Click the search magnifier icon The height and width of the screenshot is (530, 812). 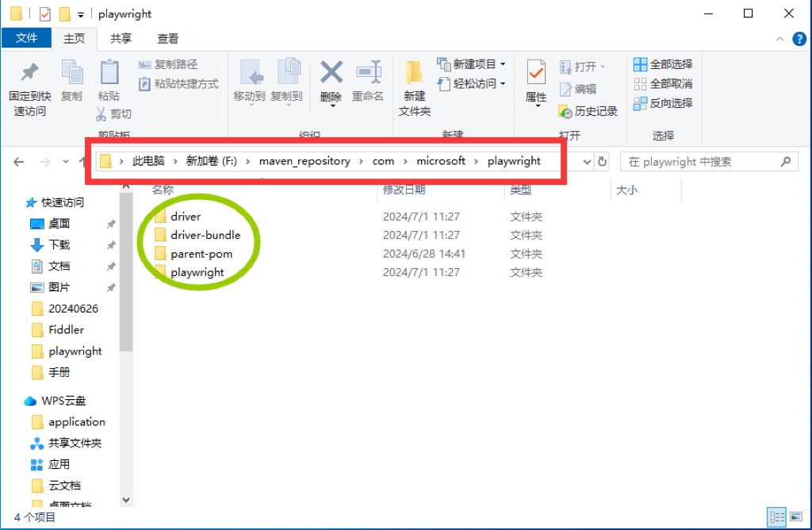coord(786,162)
